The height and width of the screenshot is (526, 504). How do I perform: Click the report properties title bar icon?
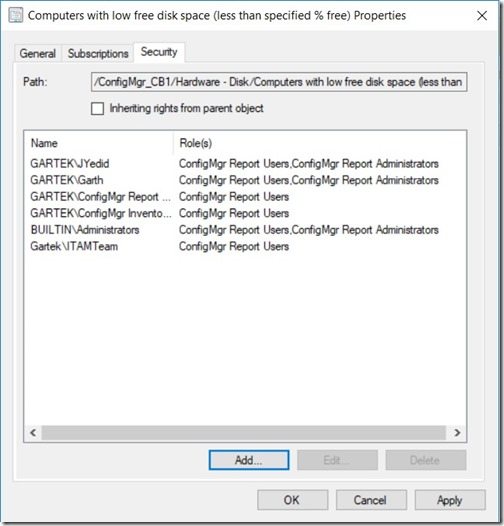15,15
